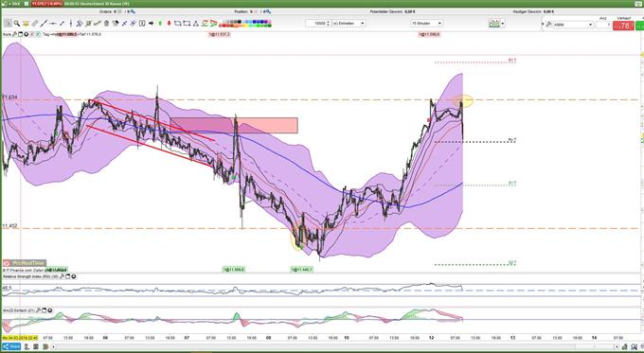Click the Share button

(x=11, y=346)
